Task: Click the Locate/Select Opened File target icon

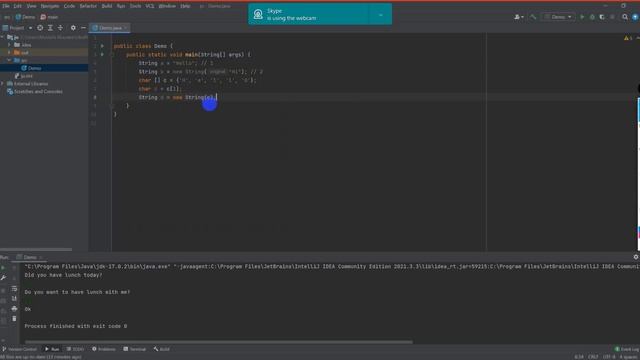Action: 40,28
